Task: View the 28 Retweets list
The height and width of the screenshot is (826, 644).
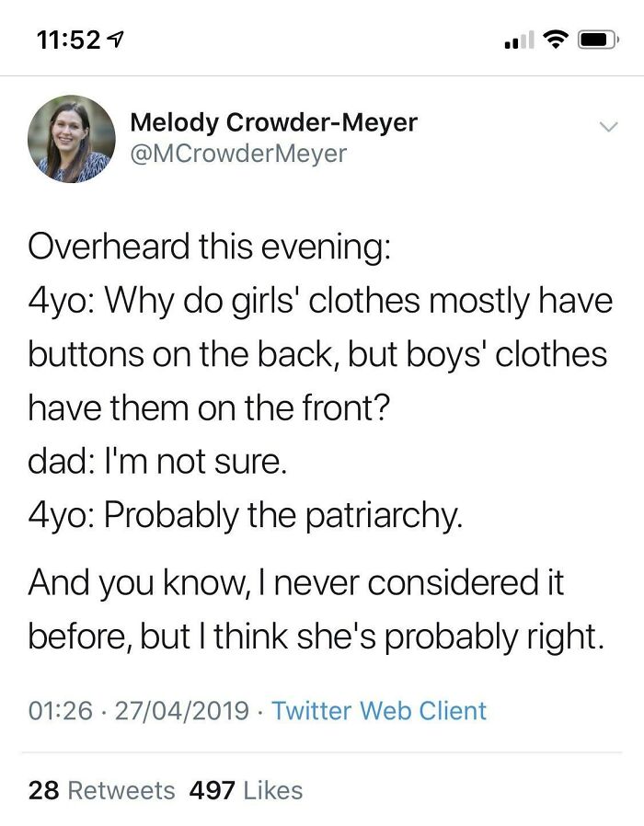Action: point(101,790)
